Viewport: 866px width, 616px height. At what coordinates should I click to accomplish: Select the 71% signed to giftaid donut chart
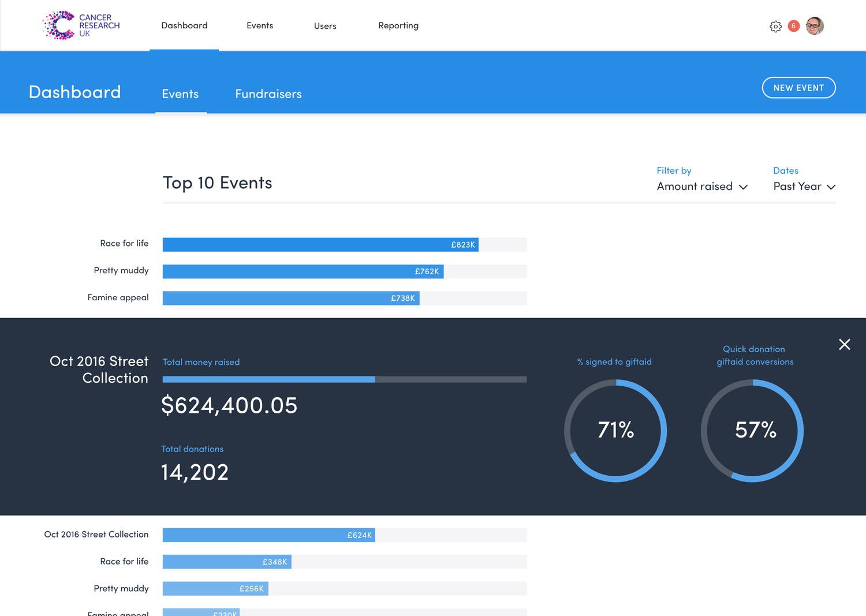[x=615, y=430]
